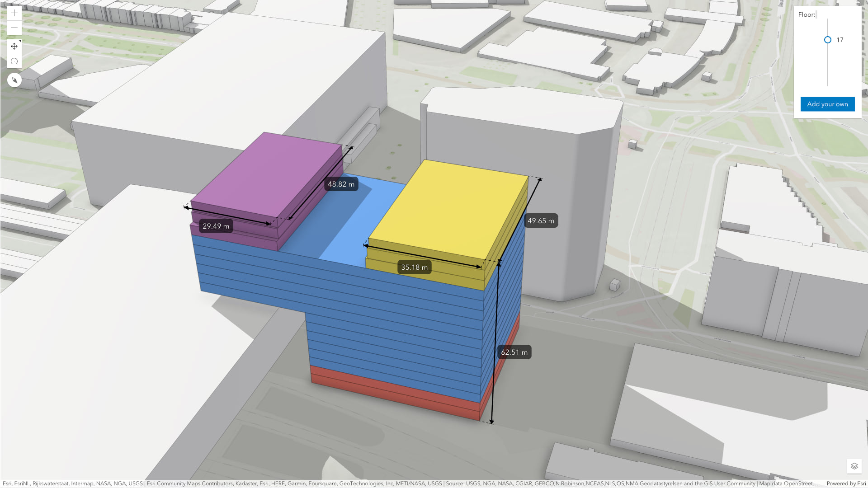The image size is (868, 488).
Task: Expand the truncated attribution text bar
Action: (x=407, y=483)
